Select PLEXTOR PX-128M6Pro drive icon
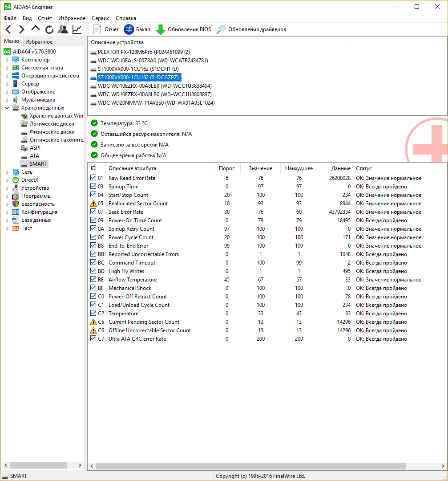The height and width of the screenshot is (481, 448). pos(93,53)
